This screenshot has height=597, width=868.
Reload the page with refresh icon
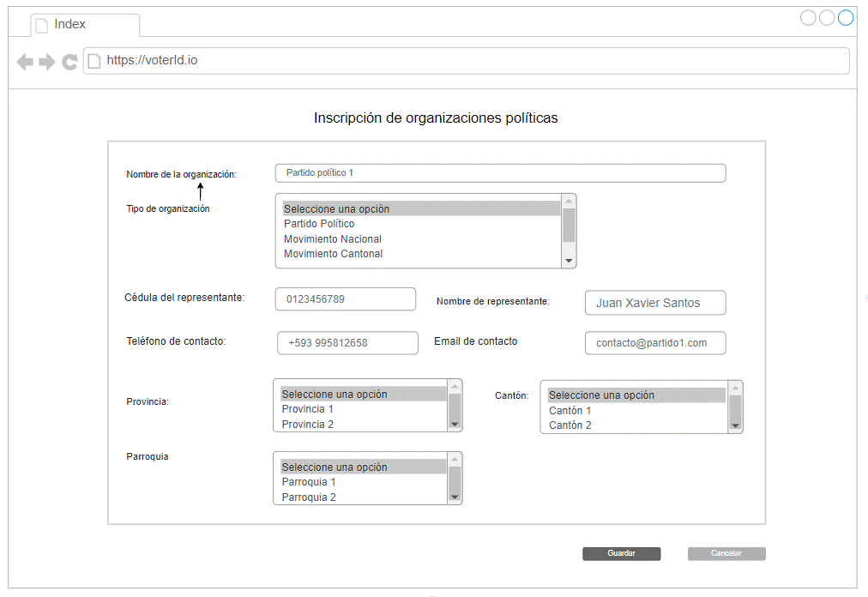(x=69, y=62)
